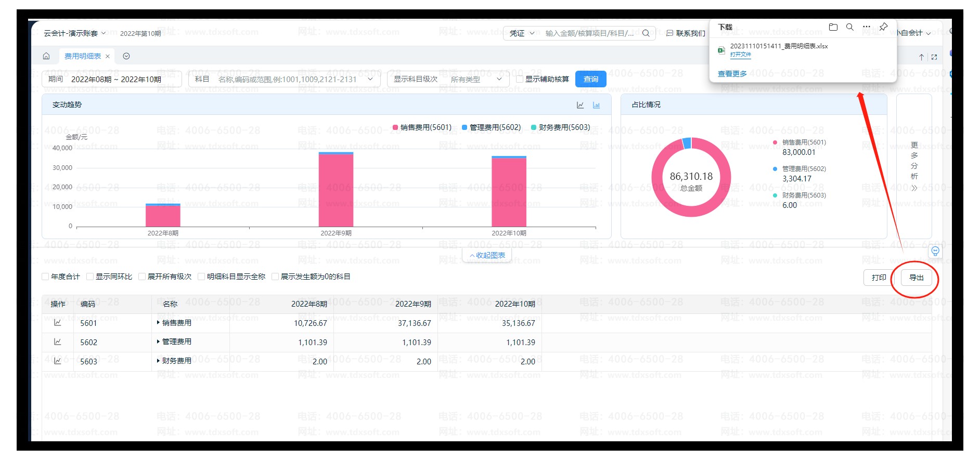This screenshot has width=980, height=460.
Task: Switch chart to bar graph view
Action: (596, 105)
